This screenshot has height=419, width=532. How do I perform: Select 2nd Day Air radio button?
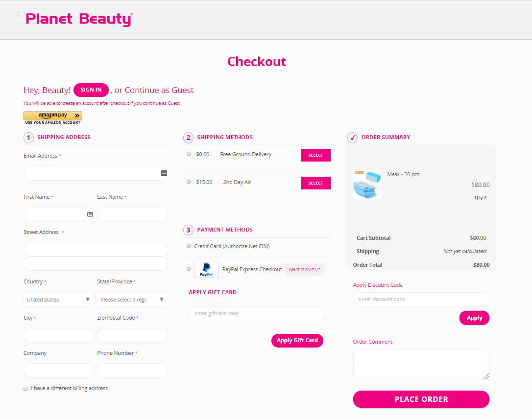tap(189, 182)
